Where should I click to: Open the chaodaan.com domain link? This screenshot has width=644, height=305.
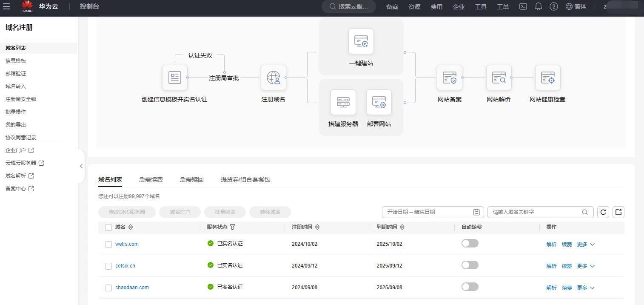click(132, 288)
